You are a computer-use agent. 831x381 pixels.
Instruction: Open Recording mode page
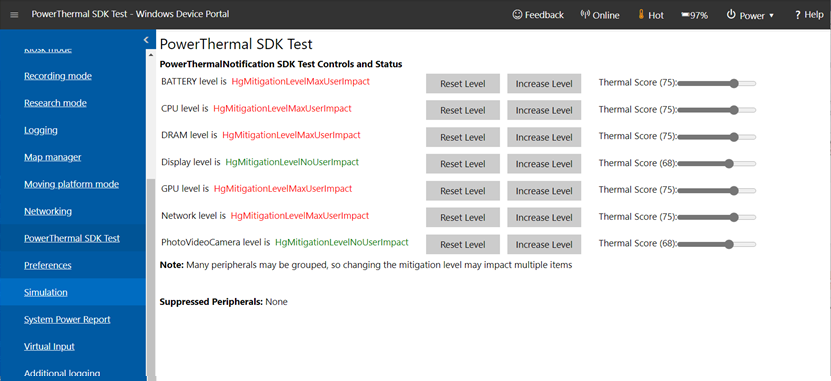[58, 76]
